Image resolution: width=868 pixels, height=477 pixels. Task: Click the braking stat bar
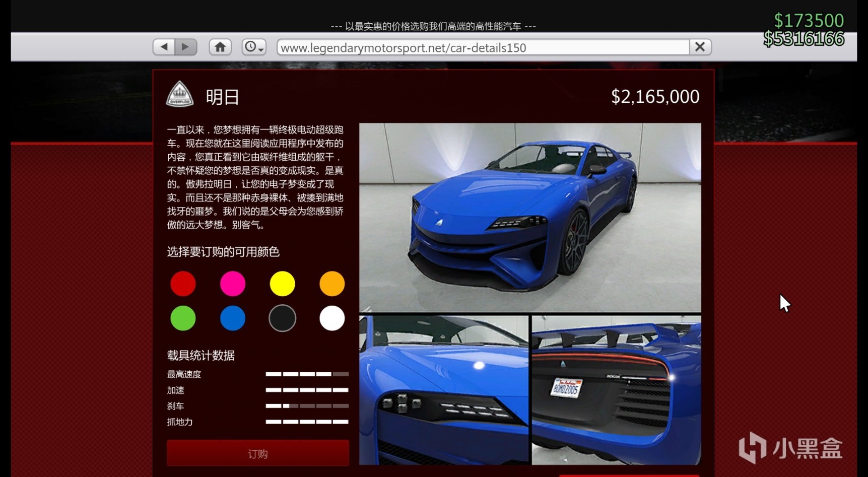307,406
